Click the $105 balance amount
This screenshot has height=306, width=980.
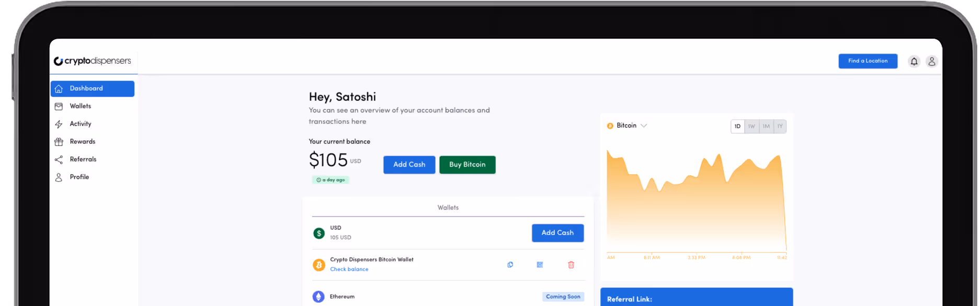328,160
